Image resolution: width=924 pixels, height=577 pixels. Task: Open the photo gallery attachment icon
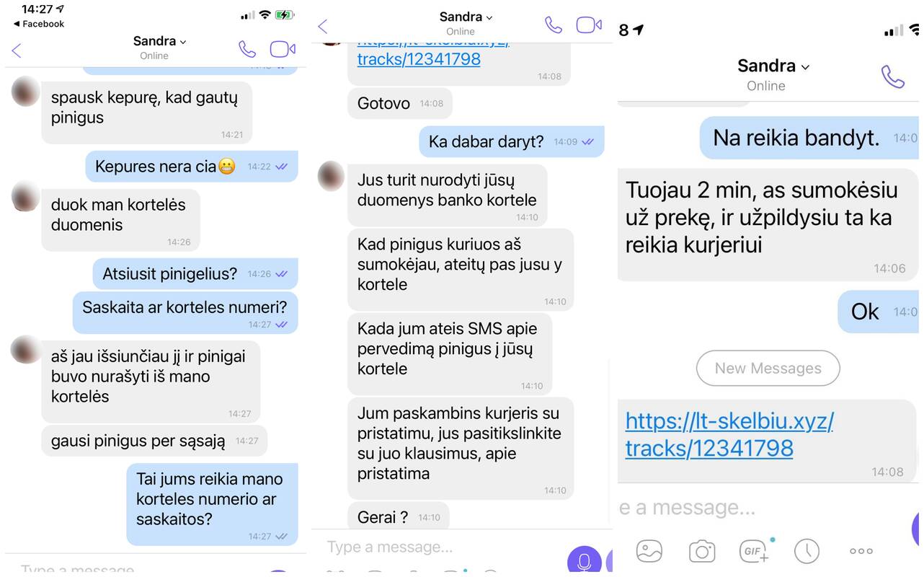tap(649, 551)
